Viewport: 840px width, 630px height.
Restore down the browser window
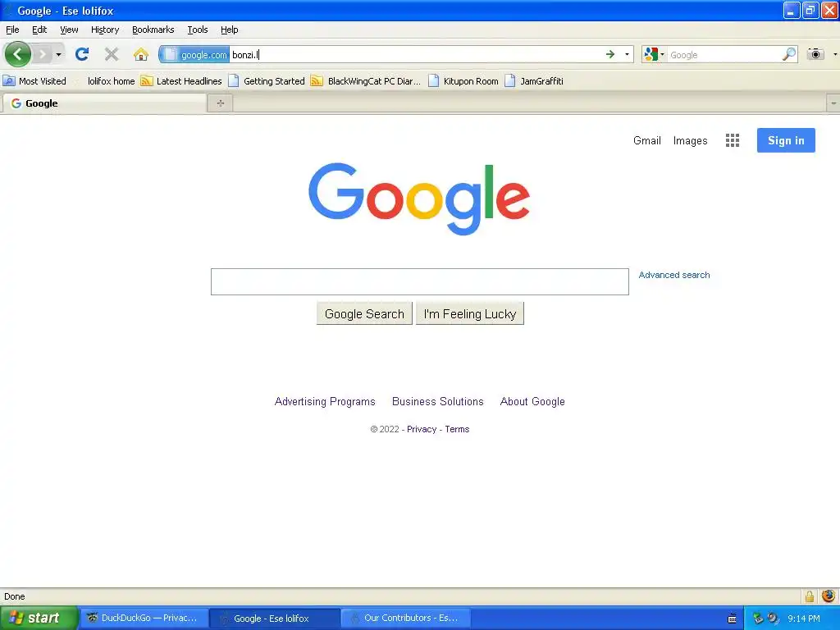point(810,10)
